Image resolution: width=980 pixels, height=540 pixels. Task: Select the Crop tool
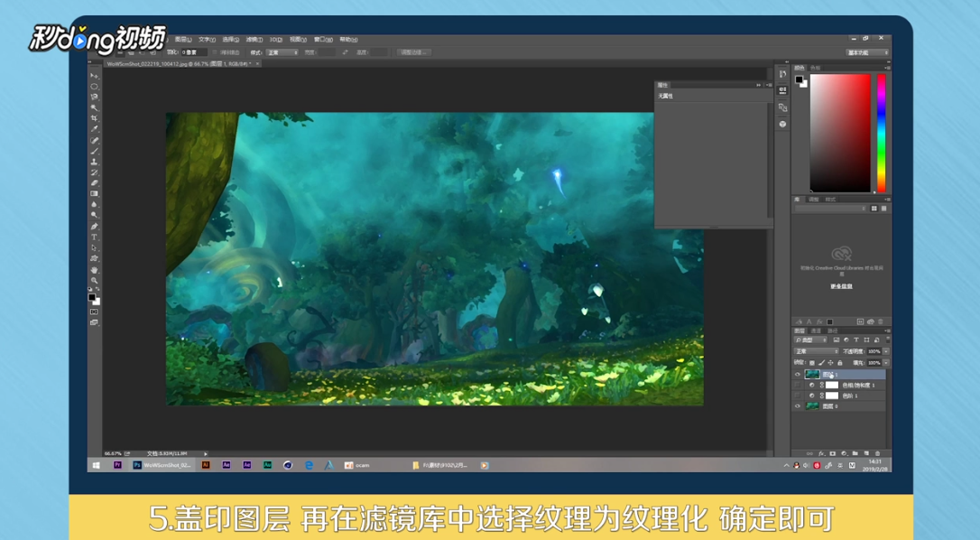point(95,118)
